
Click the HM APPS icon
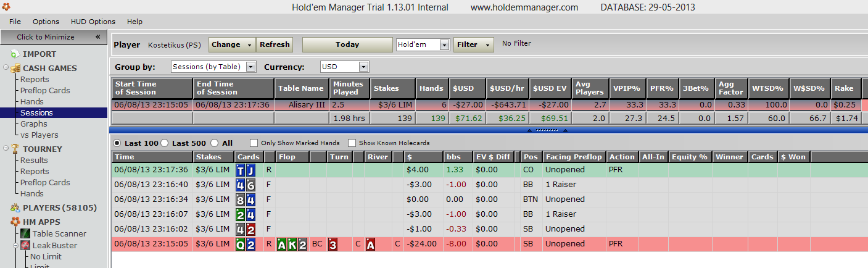(x=15, y=221)
